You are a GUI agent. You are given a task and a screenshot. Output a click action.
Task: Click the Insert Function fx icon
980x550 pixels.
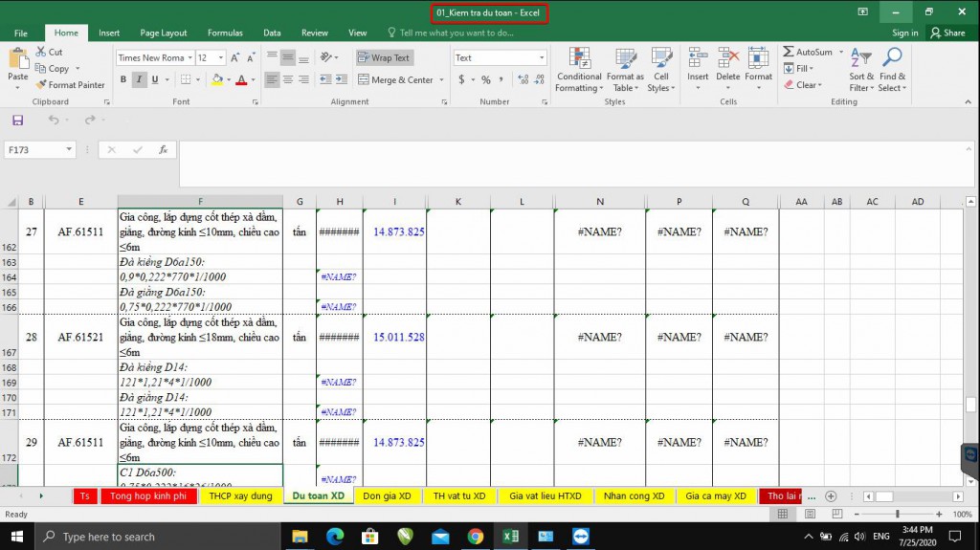(163, 150)
